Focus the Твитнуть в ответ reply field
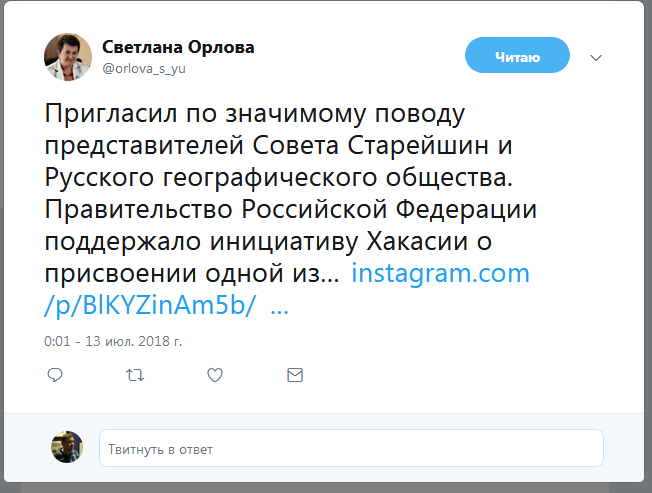Image resolution: width=652 pixels, height=493 pixels. pos(351,448)
